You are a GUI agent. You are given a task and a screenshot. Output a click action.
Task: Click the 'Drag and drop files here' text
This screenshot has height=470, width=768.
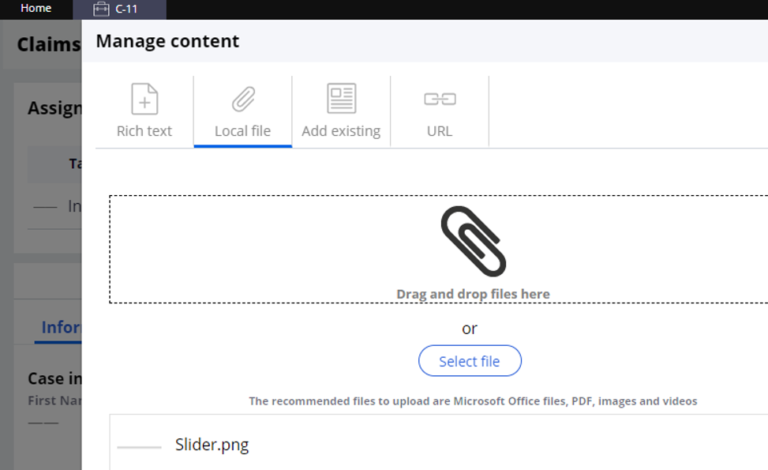[x=472, y=294]
